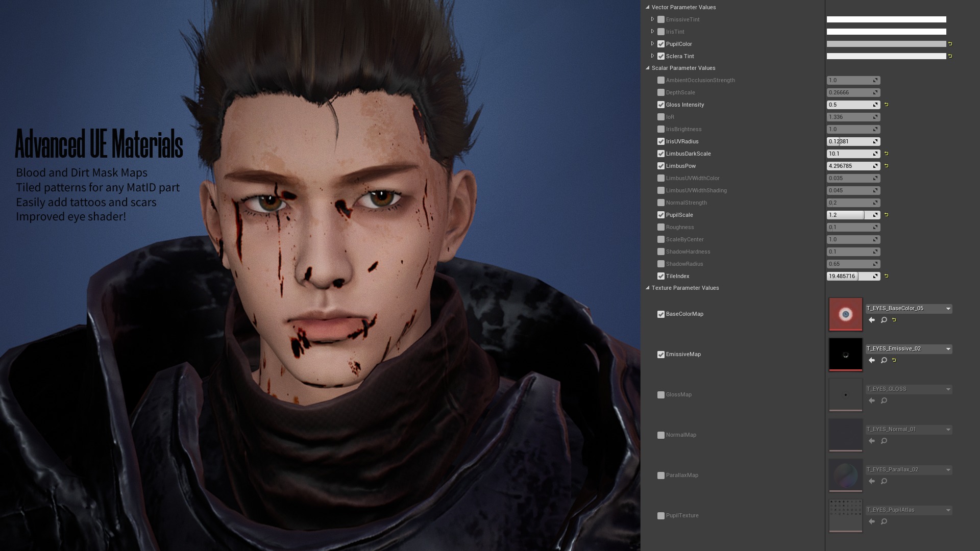This screenshot has width=980, height=551.
Task: Disable the Gloss Intensity override checkbox
Action: [661, 105]
